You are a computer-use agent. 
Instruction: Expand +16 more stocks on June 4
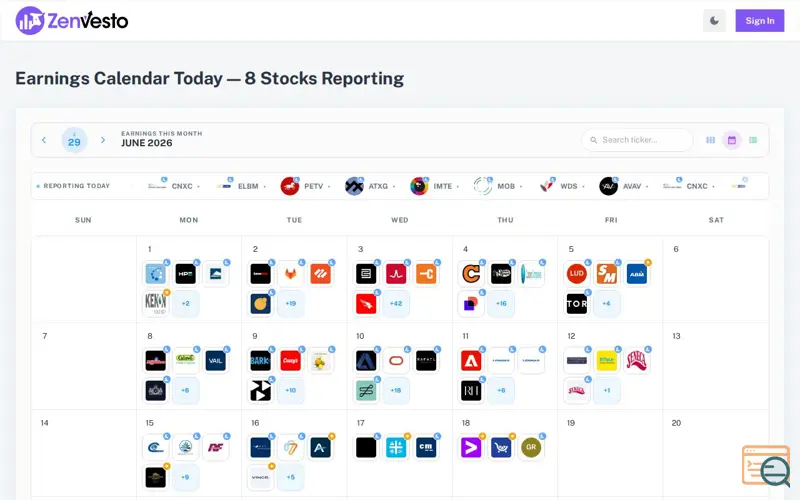pyautogui.click(x=501, y=304)
